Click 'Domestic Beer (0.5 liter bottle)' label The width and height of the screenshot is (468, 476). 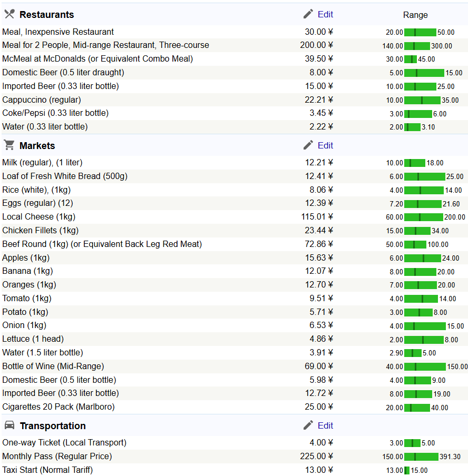[59, 380]
